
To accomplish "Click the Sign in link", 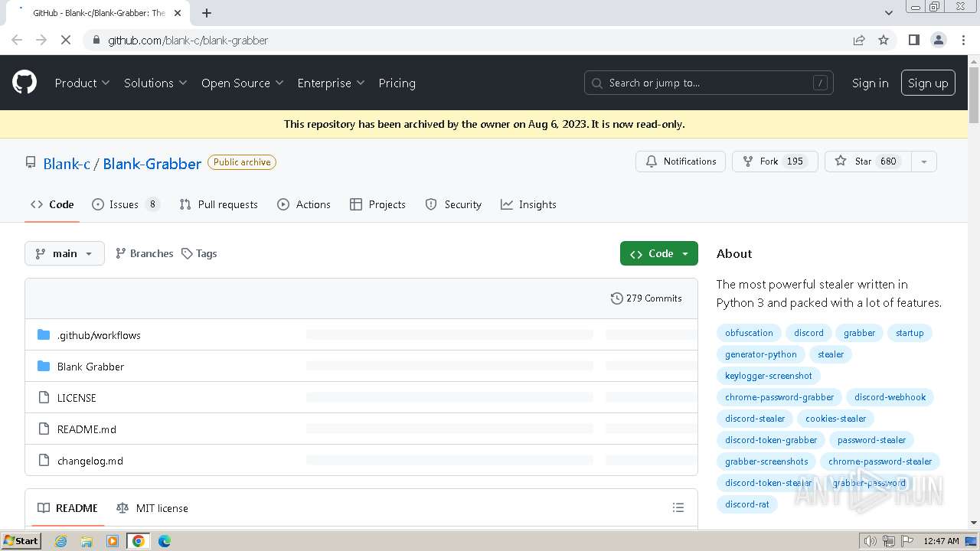I will click(870, 83).
